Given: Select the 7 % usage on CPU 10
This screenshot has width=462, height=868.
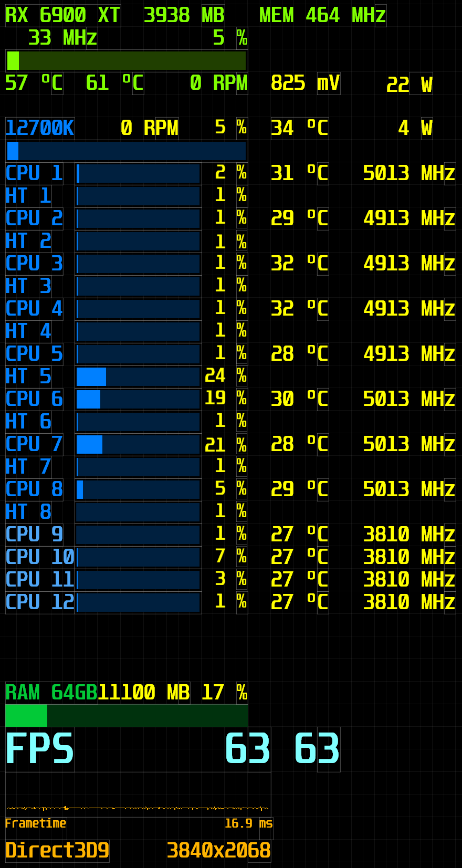Looking at the screenshot, I should coord(231,556).
